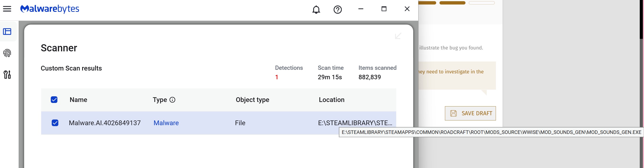Click the Name column header
This screenshot has width=644, height=168.
(x=78, y=100)
